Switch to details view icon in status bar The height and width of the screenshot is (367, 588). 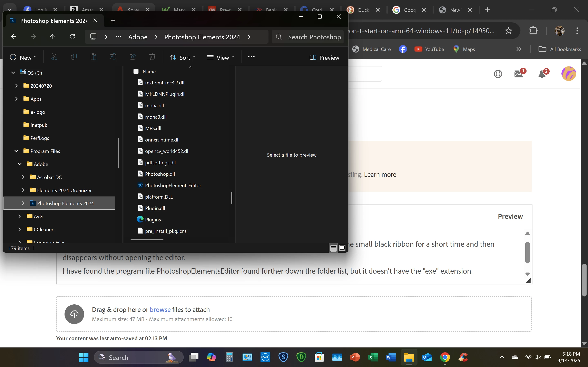pos(333,248)
